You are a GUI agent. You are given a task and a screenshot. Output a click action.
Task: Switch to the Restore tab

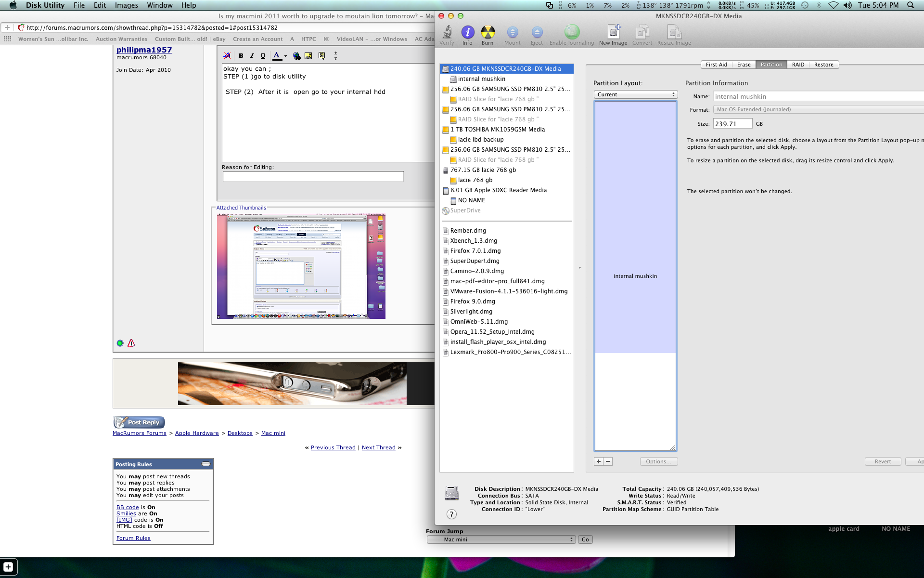point(823,65)
